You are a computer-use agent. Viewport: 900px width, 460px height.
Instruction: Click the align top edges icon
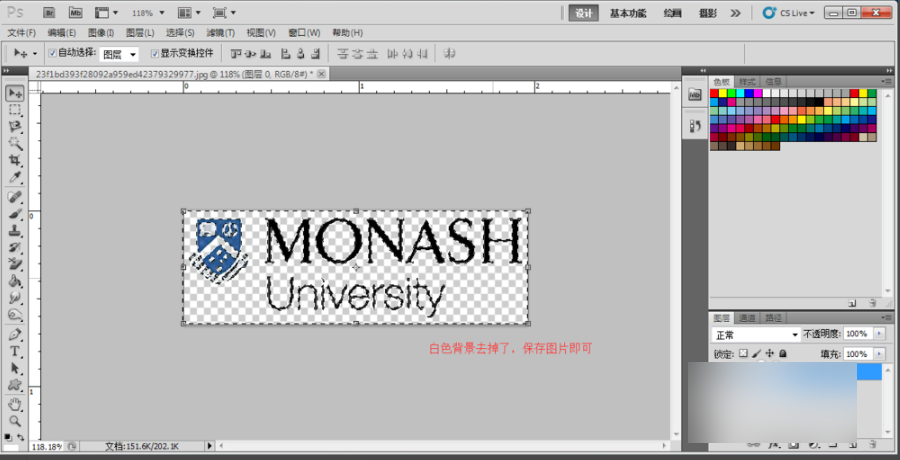pos(236,54)
